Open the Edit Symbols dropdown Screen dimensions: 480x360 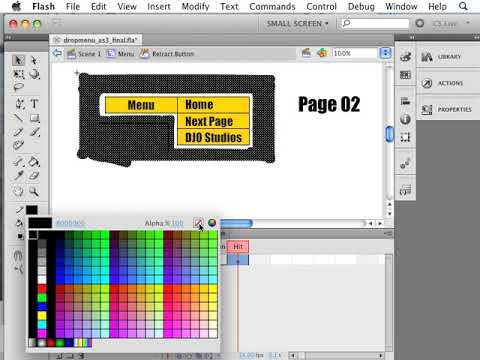[322, 53]
